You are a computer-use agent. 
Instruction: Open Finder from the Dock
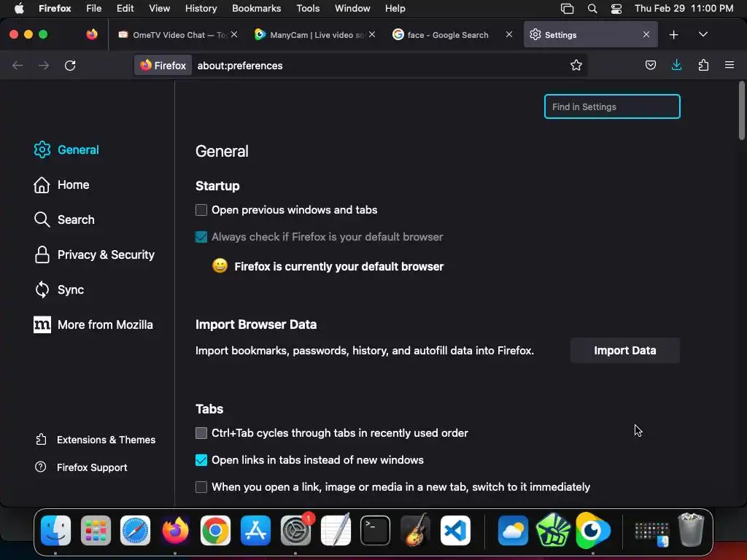point(55,530)
